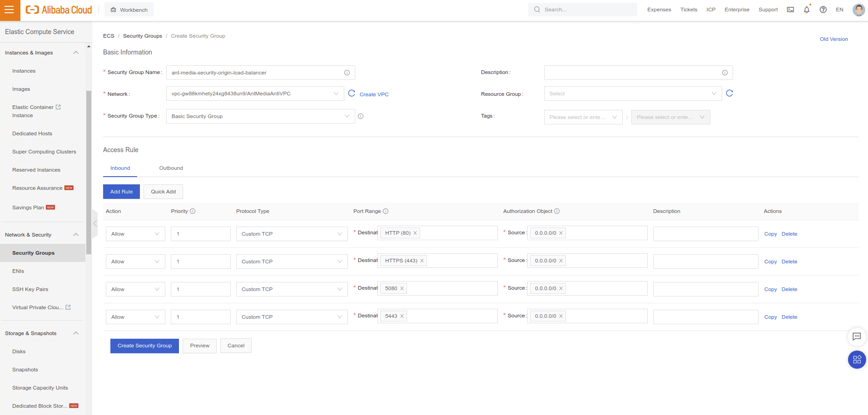Switch language via EN selector
868x415 pixels.
839,10
